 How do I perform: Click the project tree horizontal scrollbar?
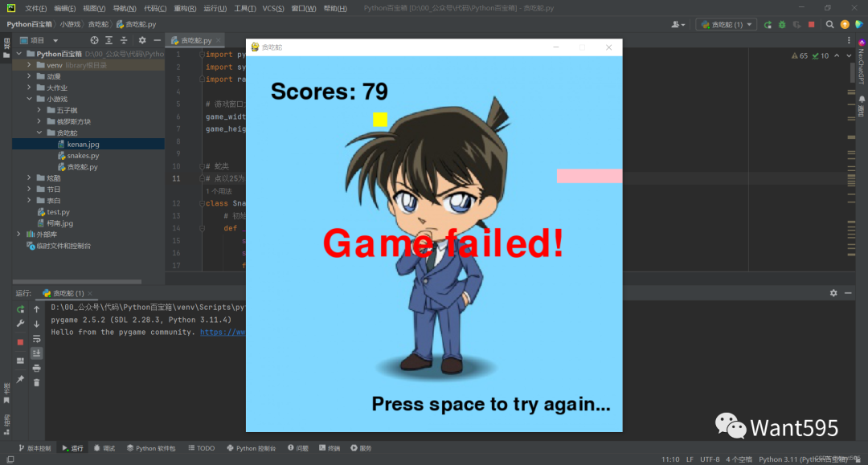(x=77, y=281)
